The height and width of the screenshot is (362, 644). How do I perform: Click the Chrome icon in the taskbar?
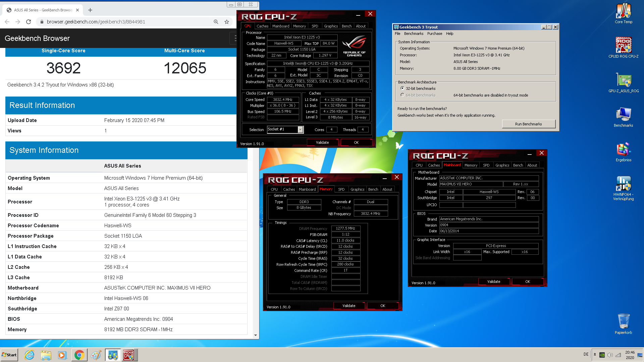tap(79, 355)
